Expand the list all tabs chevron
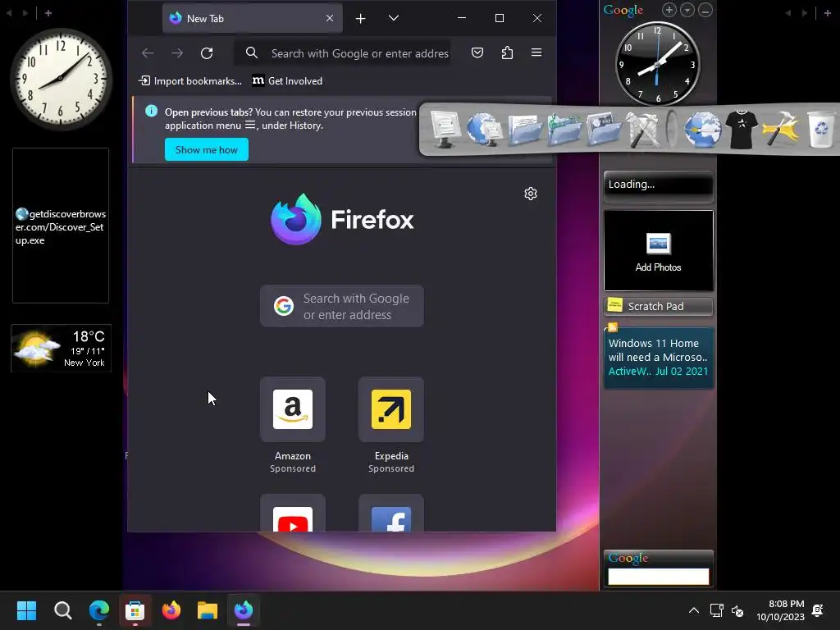The height and width of the screenshot is (630, 840). pos(393,18)
